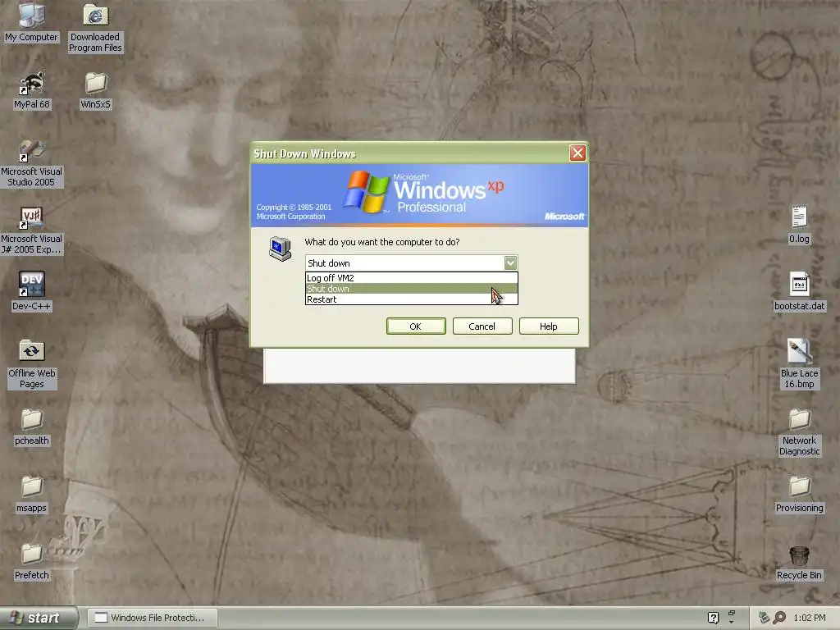This screenshot has height=630, width=840.
Task: Choose Restart from the list
Action: [x=412, y=299]
